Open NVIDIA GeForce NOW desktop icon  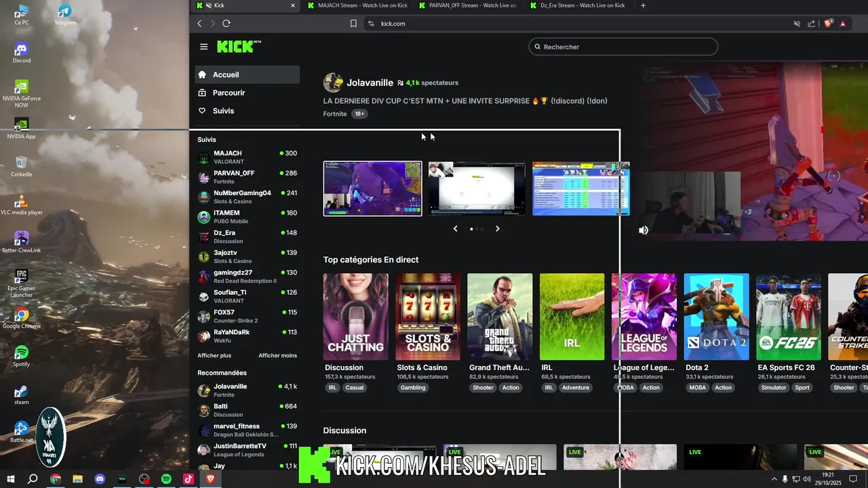pos(22,94)
